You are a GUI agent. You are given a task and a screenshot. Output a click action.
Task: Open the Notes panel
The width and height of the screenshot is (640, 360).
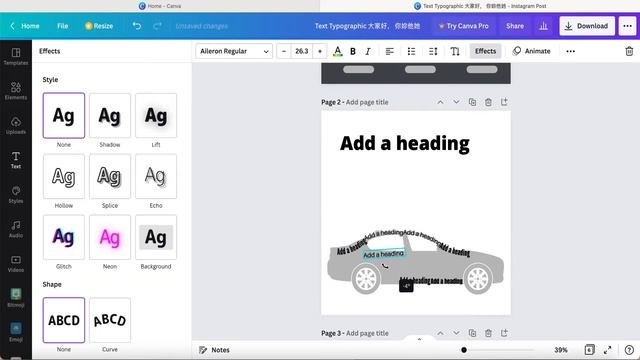point(214,350)
